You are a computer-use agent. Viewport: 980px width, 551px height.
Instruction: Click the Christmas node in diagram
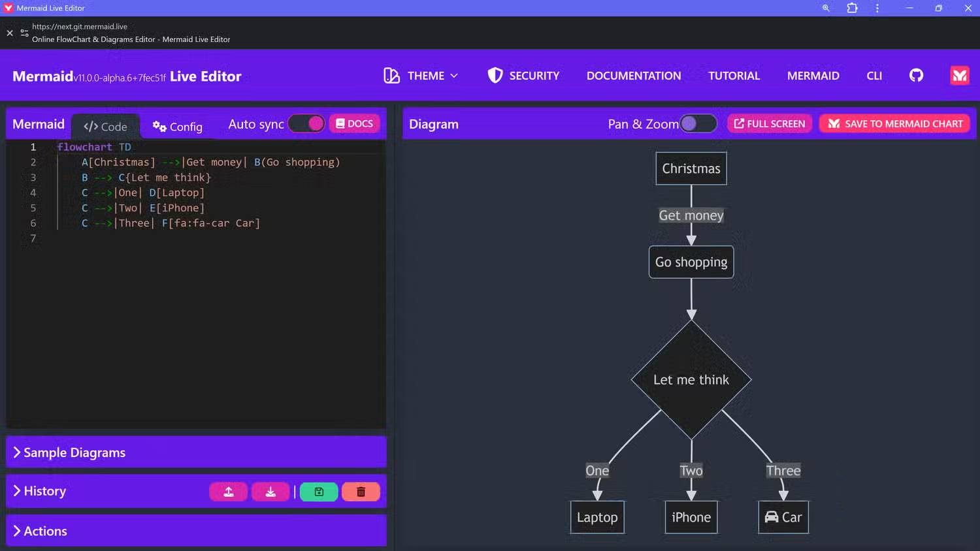point(691,168)
